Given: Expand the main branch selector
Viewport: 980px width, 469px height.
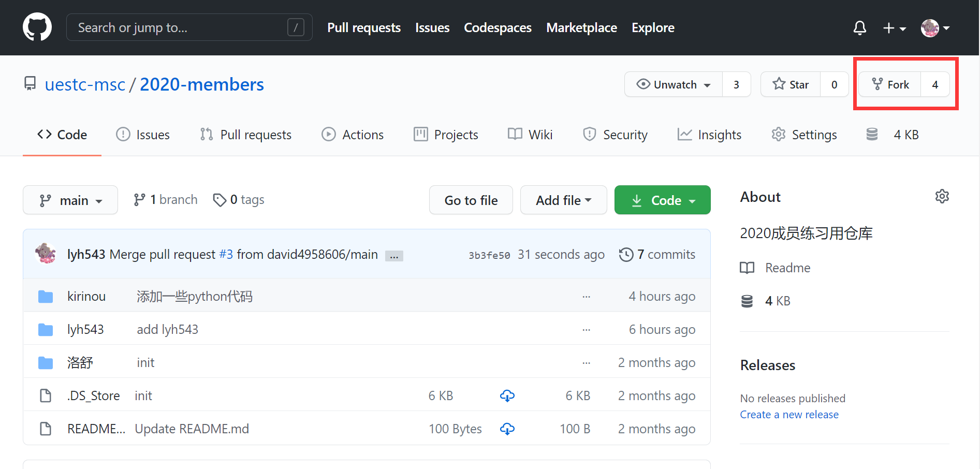Looking at the screenshot, I should [70, 200].
